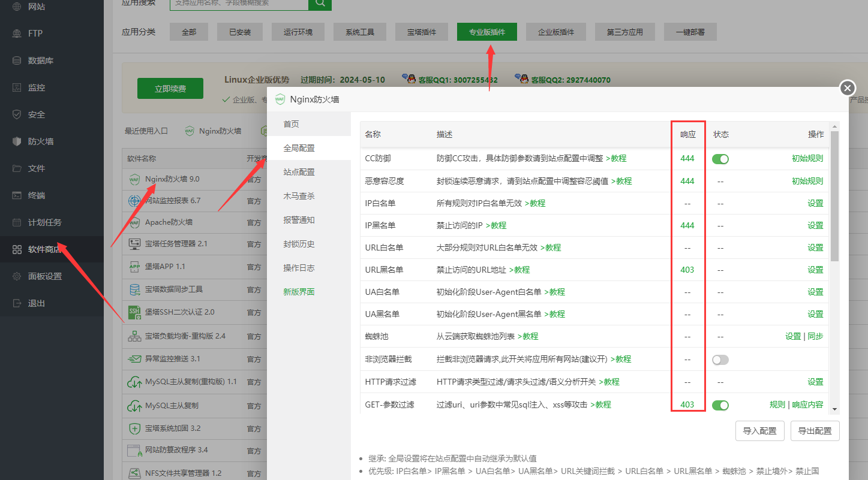Open the FTP sidebar icon
The height and width of the screenshot is (480, 868).
tap(17, 34)
